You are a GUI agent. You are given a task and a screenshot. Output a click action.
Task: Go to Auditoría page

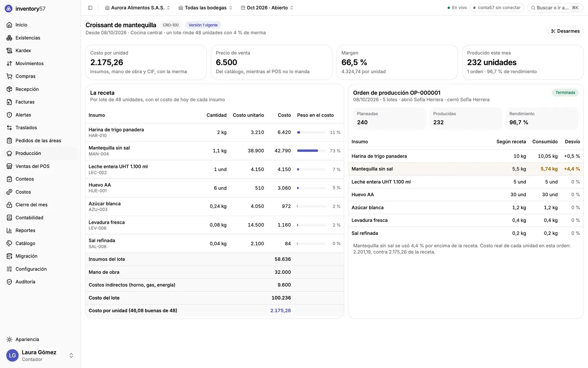[40, 282]
